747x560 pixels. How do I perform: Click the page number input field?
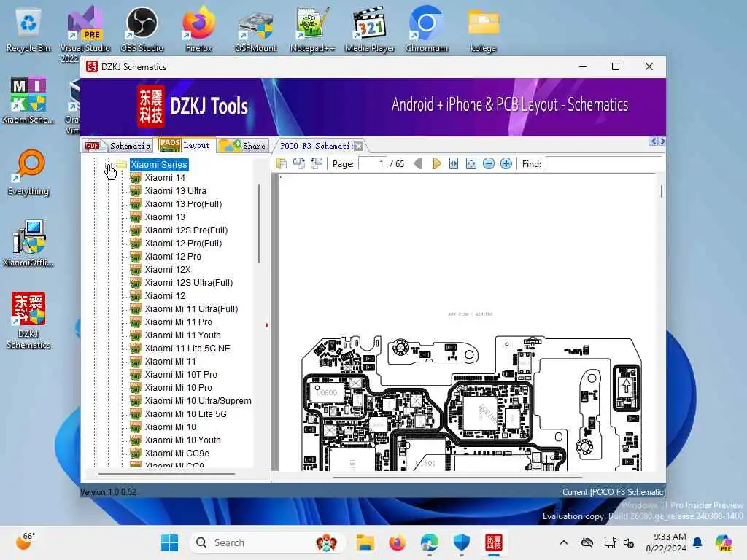(x=373, y=164)
